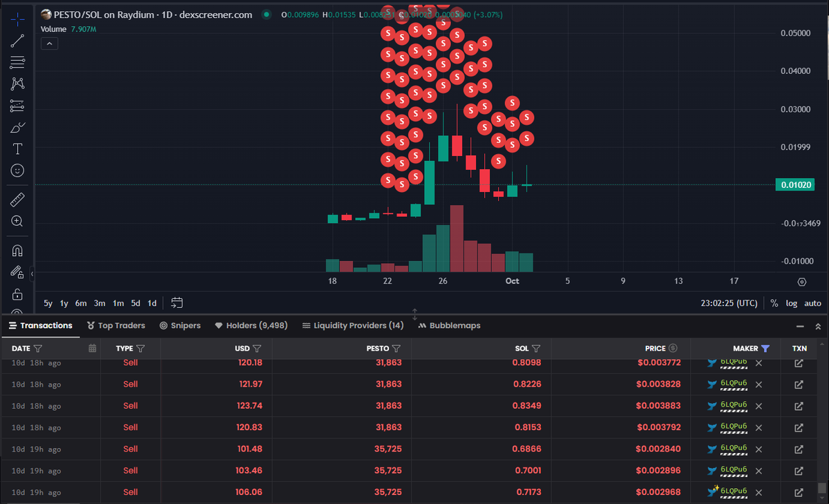The image size is (829, 504).
Task: Open the emoji icons tool
Action: pyautogui.click(x=17, y=170)
